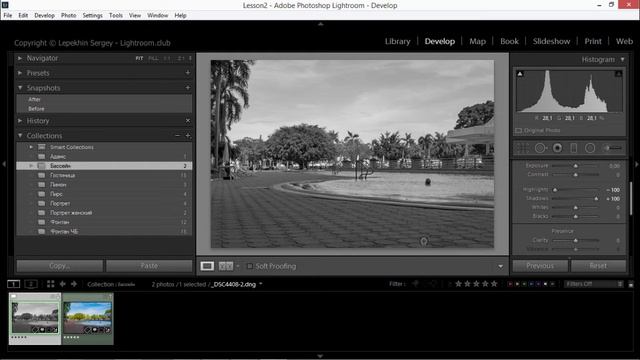Select the Spot Removal tool

pos(540,148)
